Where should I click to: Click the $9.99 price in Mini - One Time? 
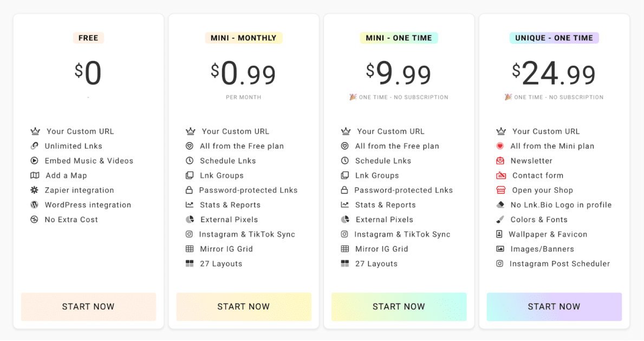point(399,74)
